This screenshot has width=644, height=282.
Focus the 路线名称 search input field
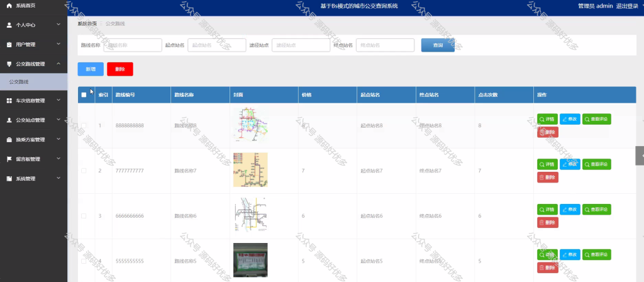[x=133, y=45]
